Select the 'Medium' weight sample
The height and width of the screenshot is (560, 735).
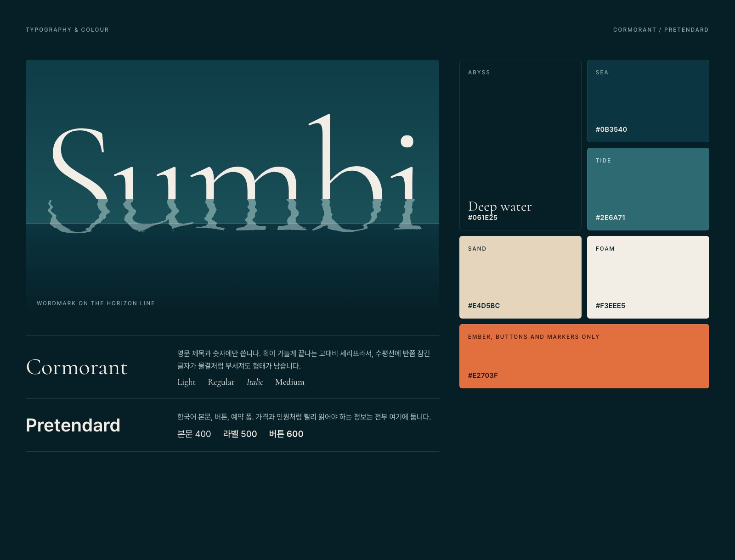pos(290,382)
